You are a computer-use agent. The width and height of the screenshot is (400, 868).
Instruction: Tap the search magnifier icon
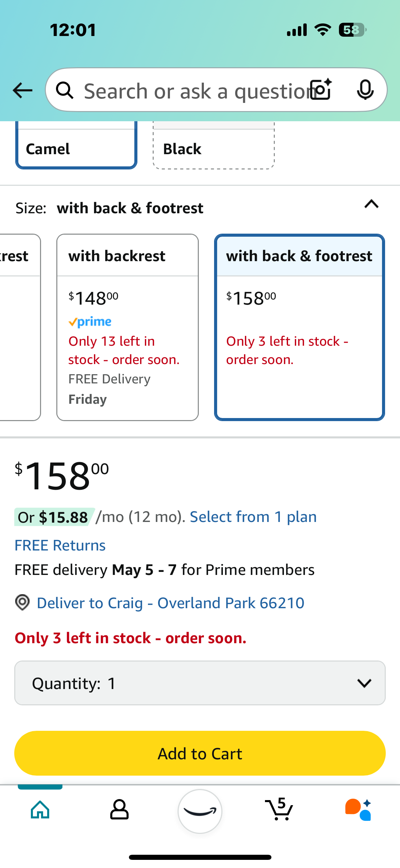point(65,90)
